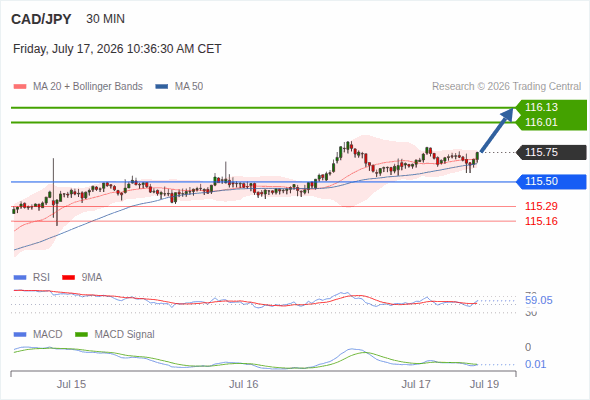590x400 pixels.
Task: Click the blue 115.50 pivot label
Action: pyautogui.click(x=551, y=182)
